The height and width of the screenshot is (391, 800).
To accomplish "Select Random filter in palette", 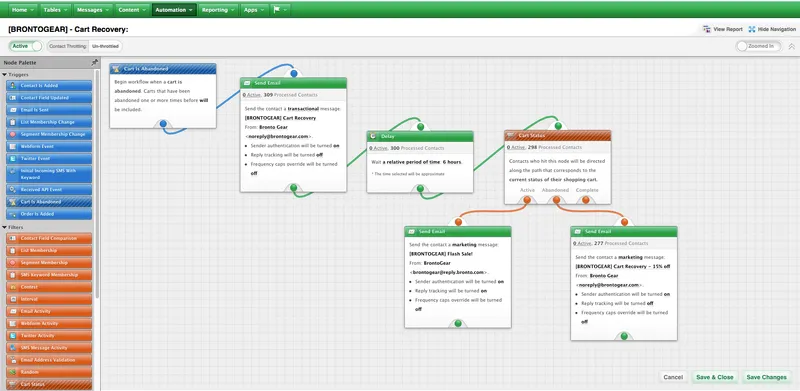I will pyautogui.click(x=49, y=372).
